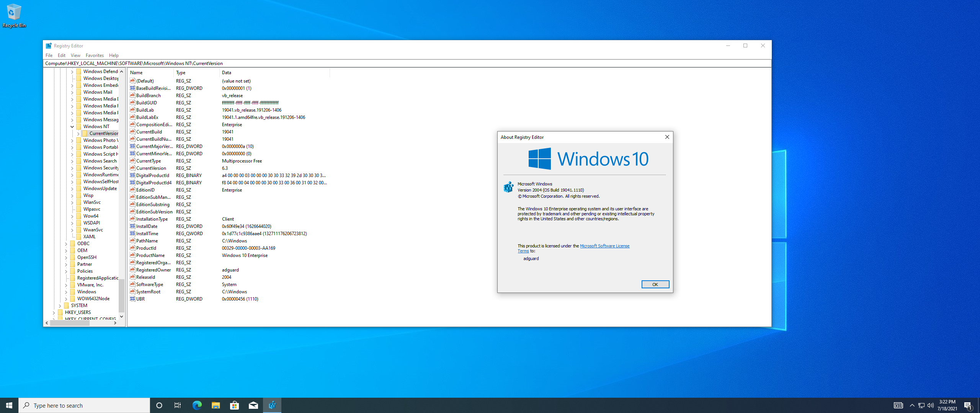The image size is (980, 413).
Task: Open the Edit menu
Action: [x=62, y=55]
